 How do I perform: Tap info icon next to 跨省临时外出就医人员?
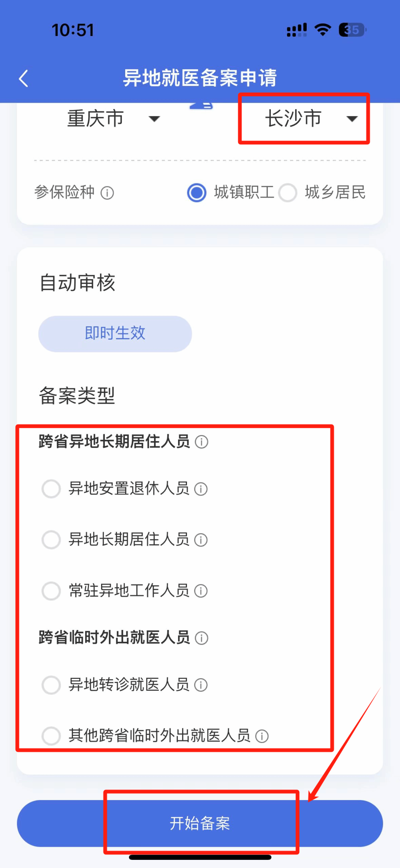click(201, 638)
